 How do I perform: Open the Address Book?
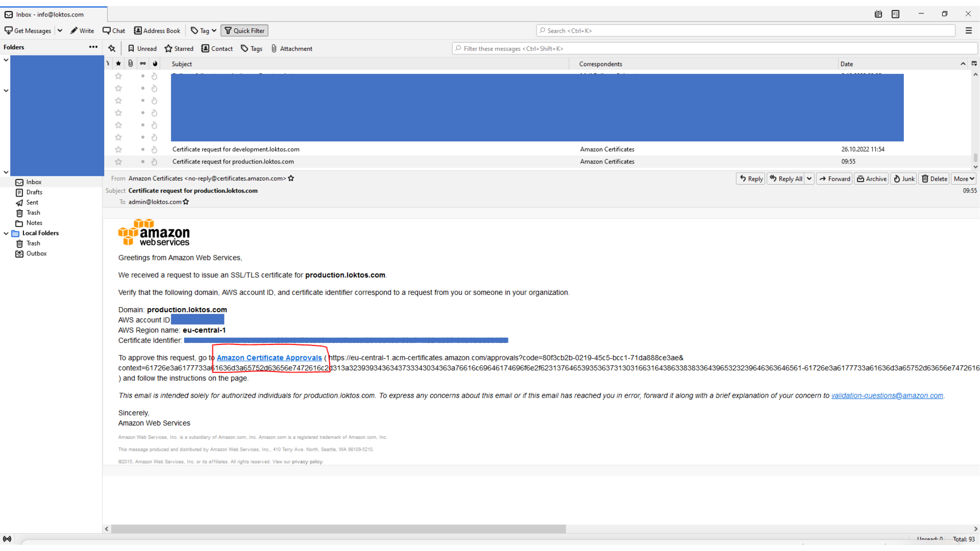tap(157, 31)
